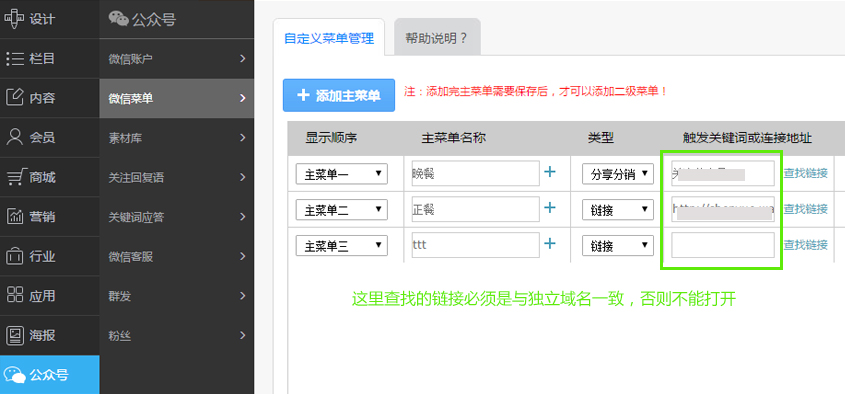The width and height of the screenshot is (845, 394).
Task: Open the 应用 grid icon
Action: 15,295
